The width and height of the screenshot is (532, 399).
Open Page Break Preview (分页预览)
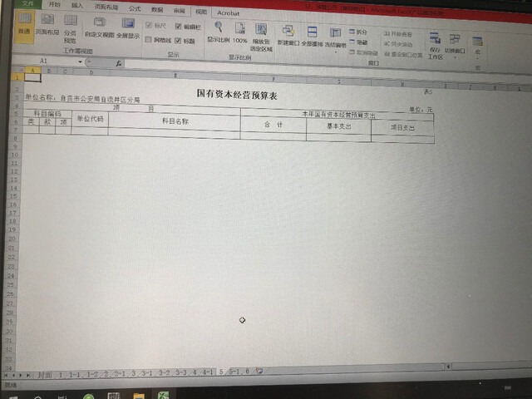pyautogui.click(x=69, y=33)
